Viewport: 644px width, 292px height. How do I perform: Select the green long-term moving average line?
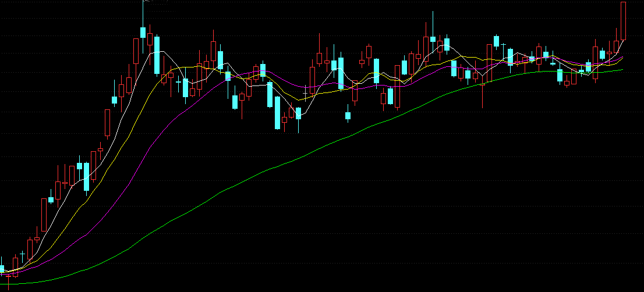312,153
